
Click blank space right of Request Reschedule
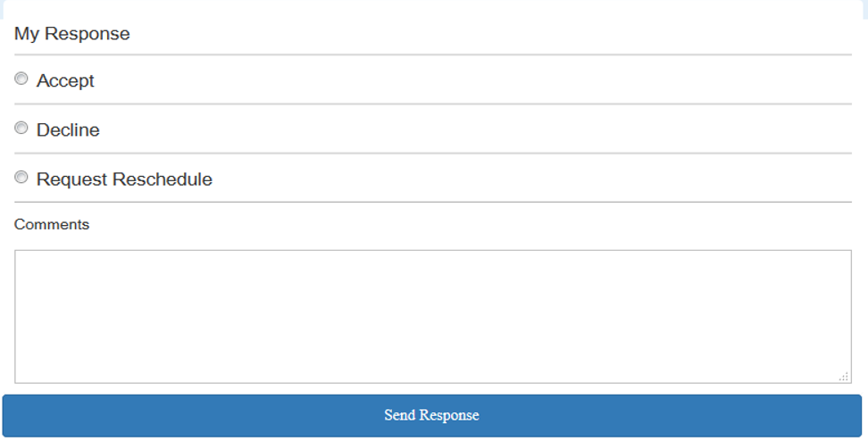pyautogui.click(x=536, y=179)
